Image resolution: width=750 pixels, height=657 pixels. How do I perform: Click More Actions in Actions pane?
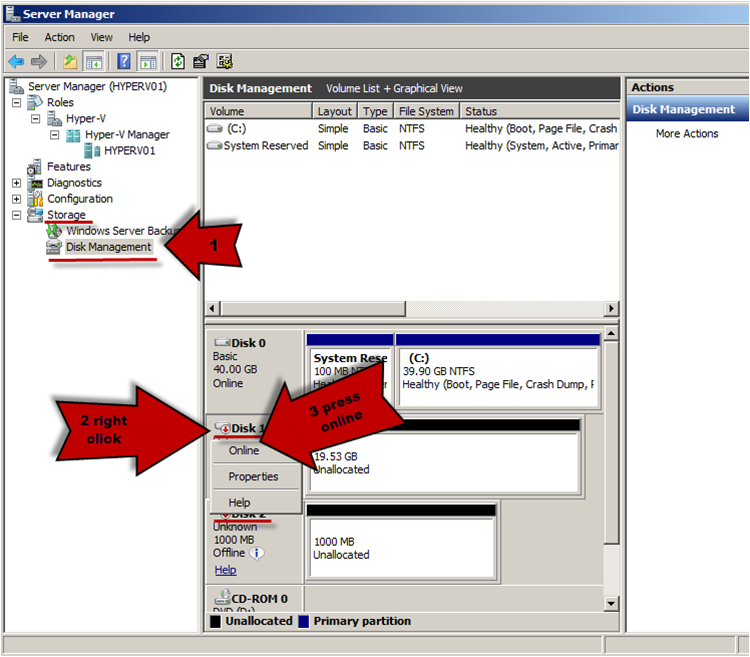[687, 133]
